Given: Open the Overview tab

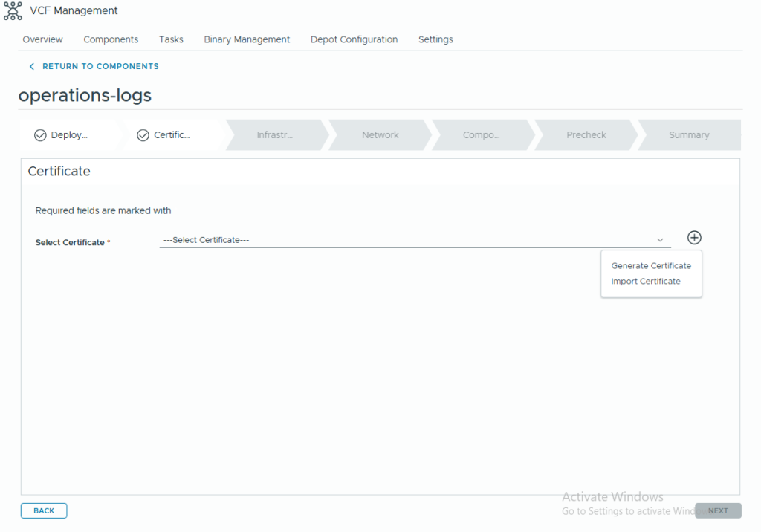Looking at the screenshot, I should click(42, 39).
